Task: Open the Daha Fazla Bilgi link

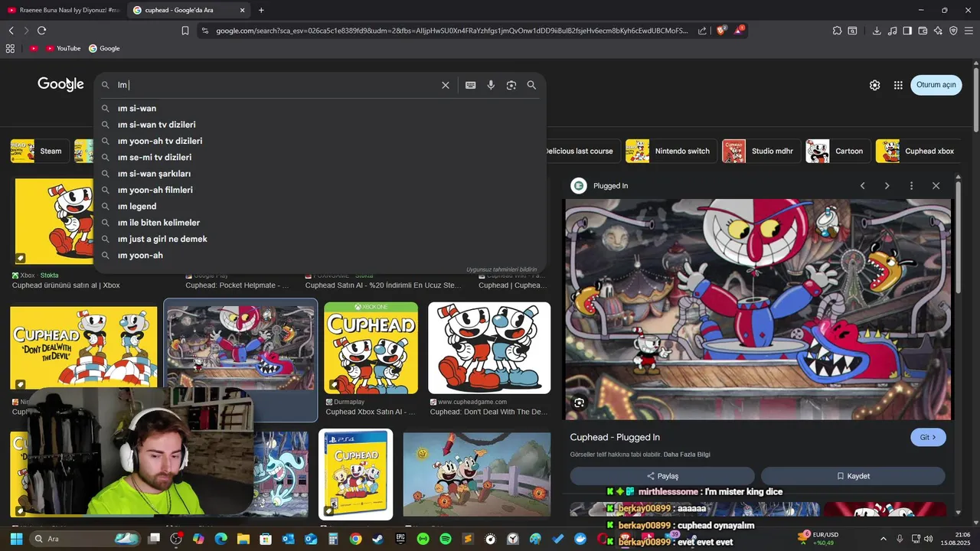Action: click(687, 455)
